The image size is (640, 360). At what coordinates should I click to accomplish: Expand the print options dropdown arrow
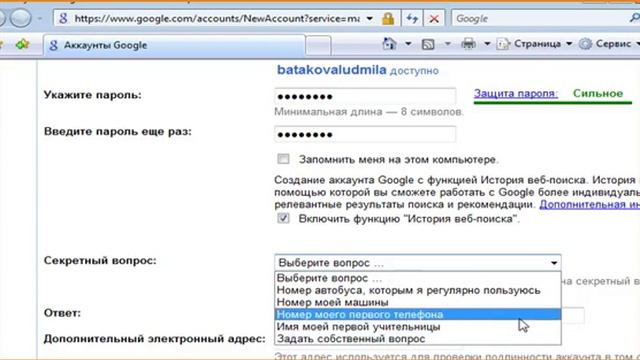pos(487,44)
